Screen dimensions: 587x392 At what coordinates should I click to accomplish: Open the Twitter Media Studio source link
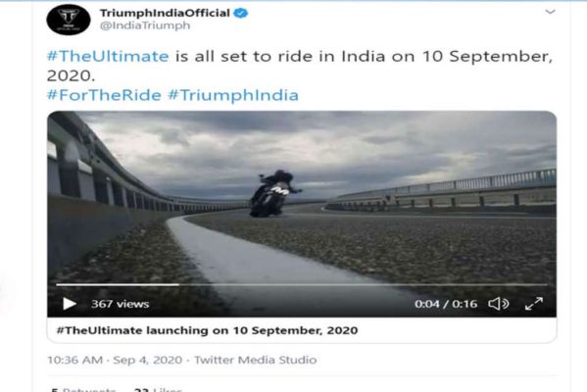click(x=256, y=361)
